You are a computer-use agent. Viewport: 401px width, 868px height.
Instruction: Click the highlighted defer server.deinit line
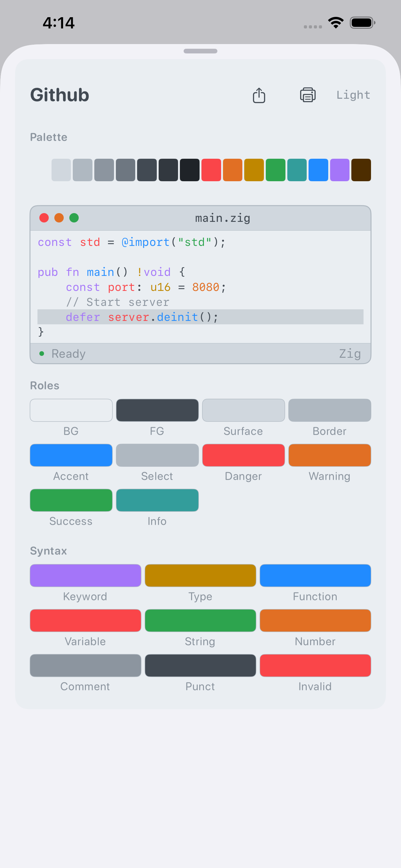tap(200, 317)
